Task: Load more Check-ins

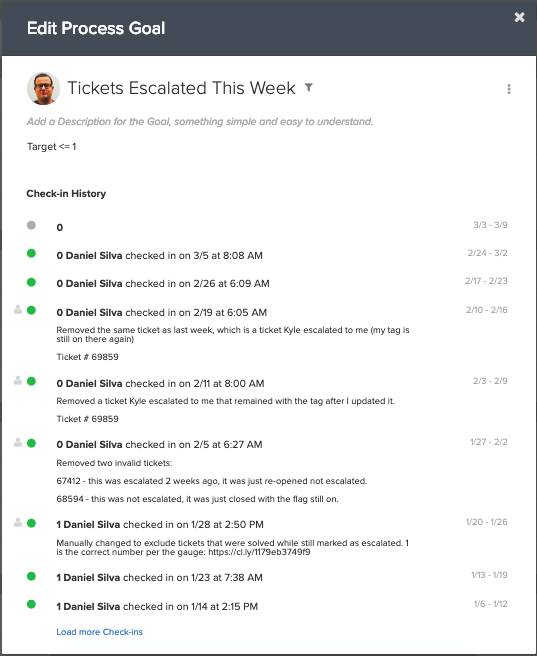Action: coord(100,632)
